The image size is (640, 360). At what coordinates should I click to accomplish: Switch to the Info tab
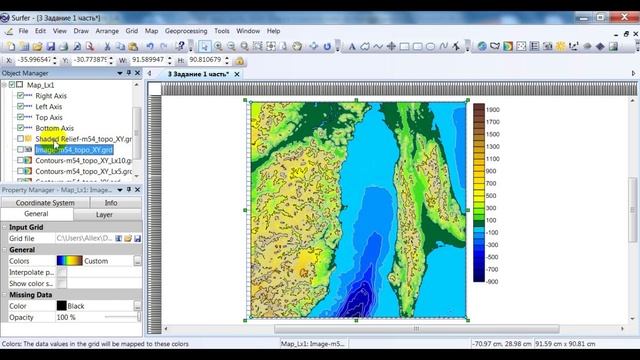point(111,203)
